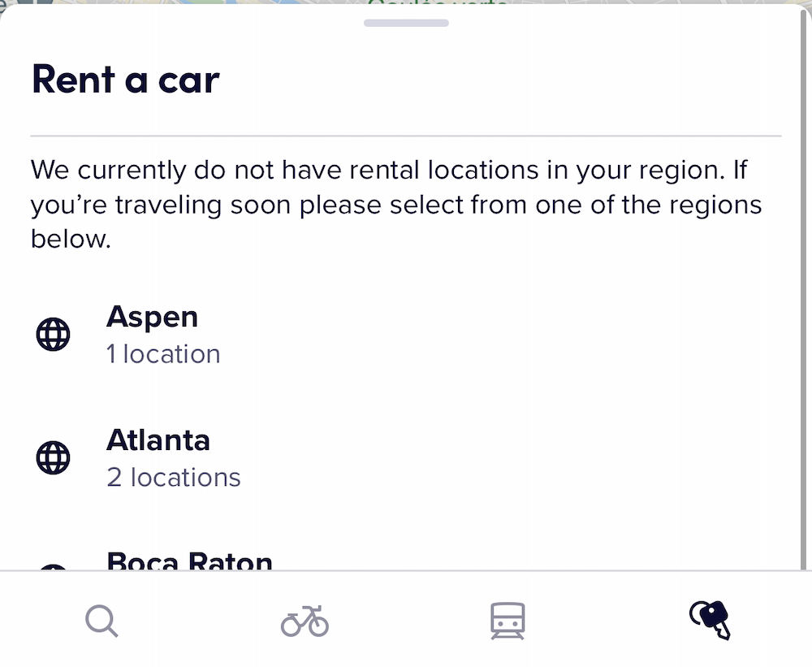Expand the Boca Raton region entry

(x=189, y=561)
